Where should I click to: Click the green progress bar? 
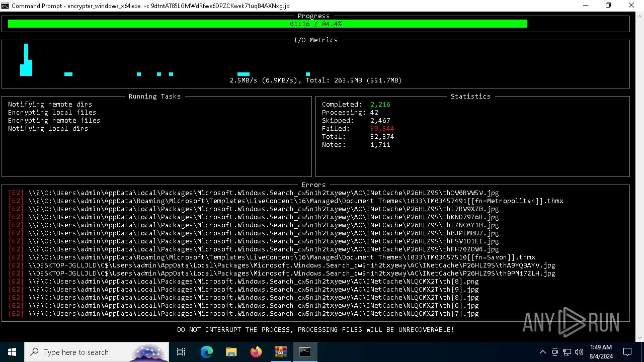coord(268,24)
